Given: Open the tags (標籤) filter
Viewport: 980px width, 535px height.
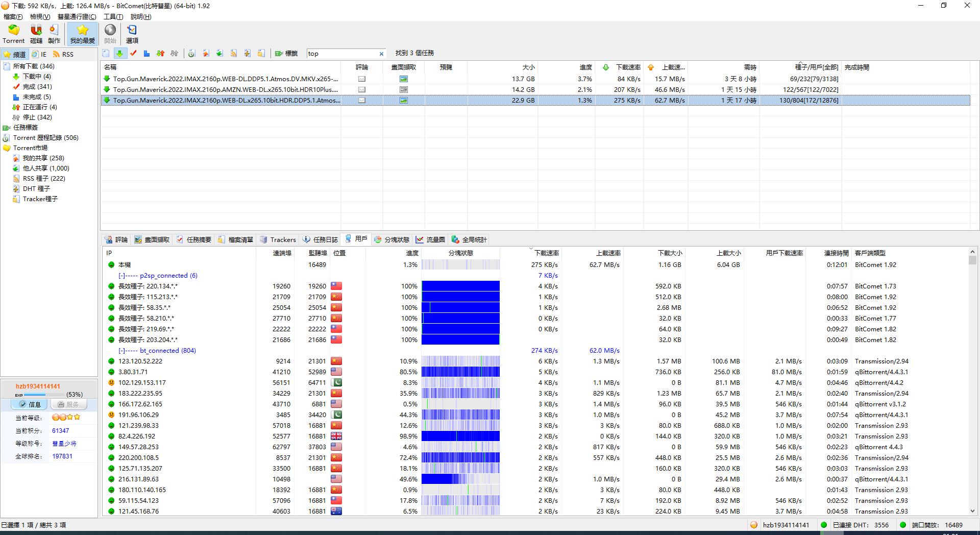Looking at the screenshot, I should 286,53.
